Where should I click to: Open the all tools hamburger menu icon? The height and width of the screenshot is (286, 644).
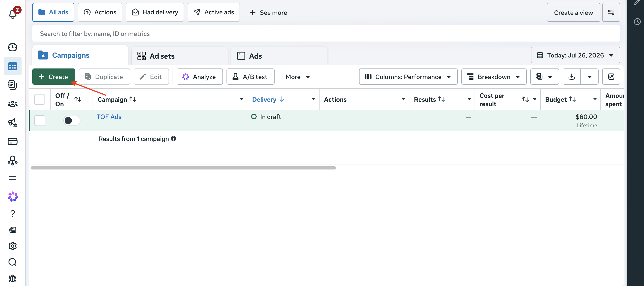(13, 178)
